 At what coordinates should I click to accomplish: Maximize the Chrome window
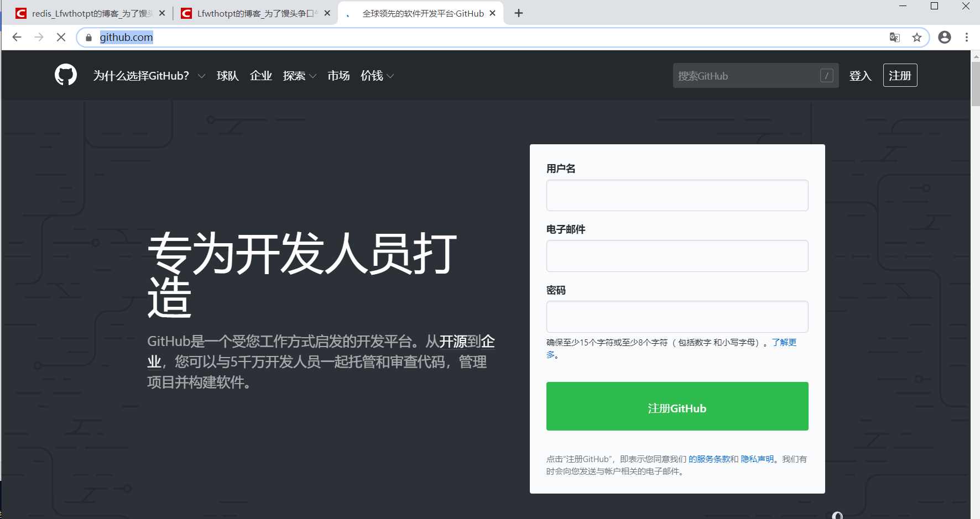(935, 6)
